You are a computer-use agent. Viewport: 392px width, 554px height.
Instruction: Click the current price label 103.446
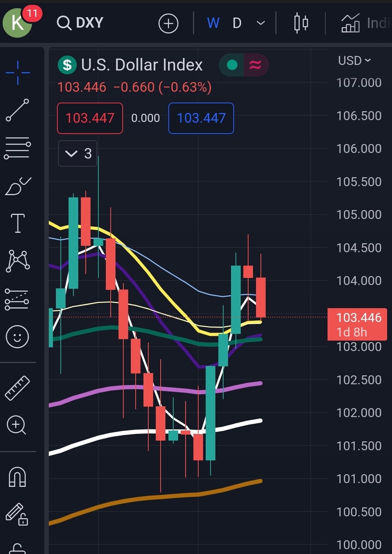coord(357,325)
